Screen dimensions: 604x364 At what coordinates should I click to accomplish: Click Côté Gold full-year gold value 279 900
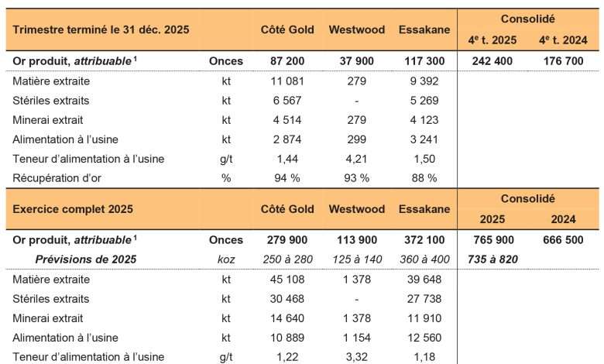(x=286, y=240)
